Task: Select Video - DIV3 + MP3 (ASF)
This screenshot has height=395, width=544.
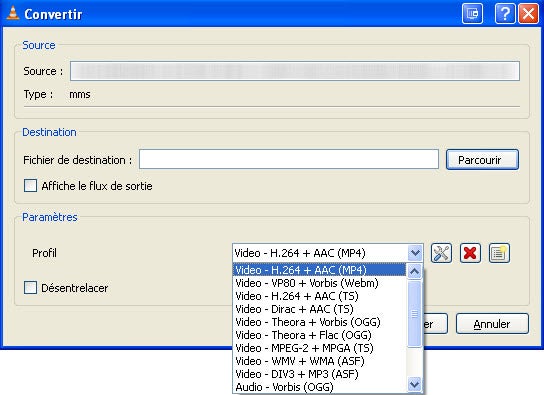Action: pos(319,374)
